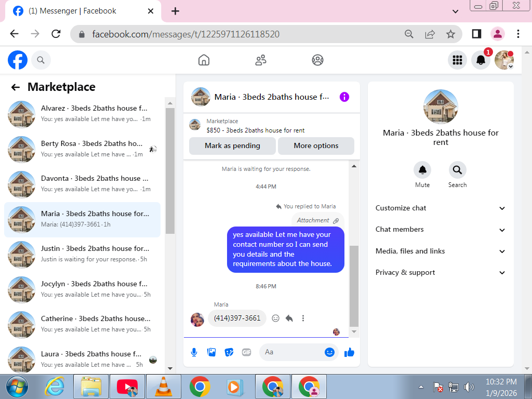532x399 pixels.
Task: Mute the conversation with the bell icon
Action: pyautogui.click(x=422, y=170)
